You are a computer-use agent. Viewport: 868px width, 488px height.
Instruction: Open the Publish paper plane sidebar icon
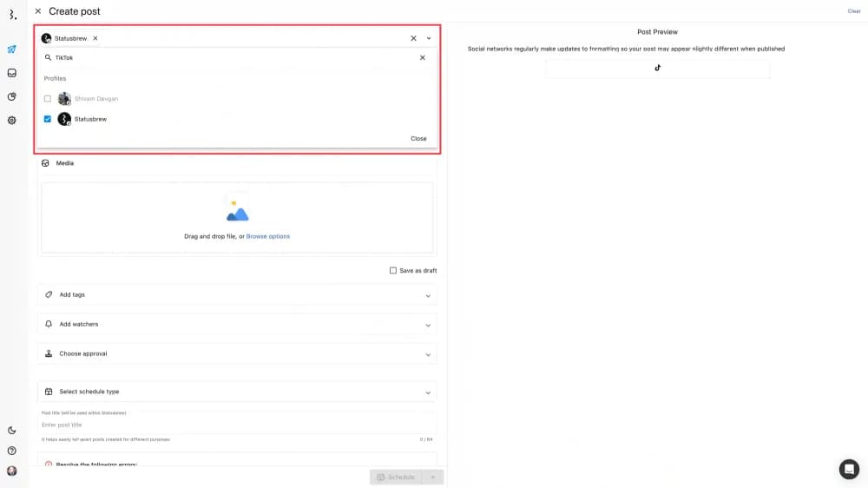[11, 49]
